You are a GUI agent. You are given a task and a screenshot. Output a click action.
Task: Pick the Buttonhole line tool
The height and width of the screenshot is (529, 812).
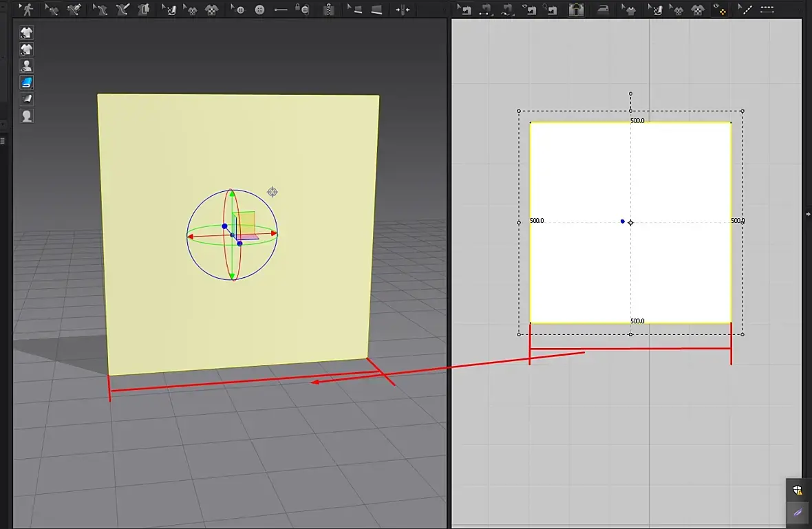click(281, 10)
